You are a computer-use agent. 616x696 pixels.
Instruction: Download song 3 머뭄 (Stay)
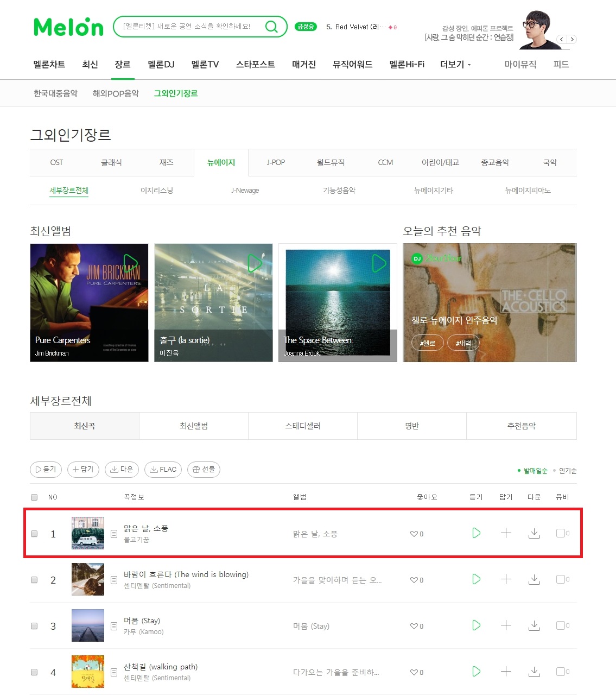[x=534, y=625]
